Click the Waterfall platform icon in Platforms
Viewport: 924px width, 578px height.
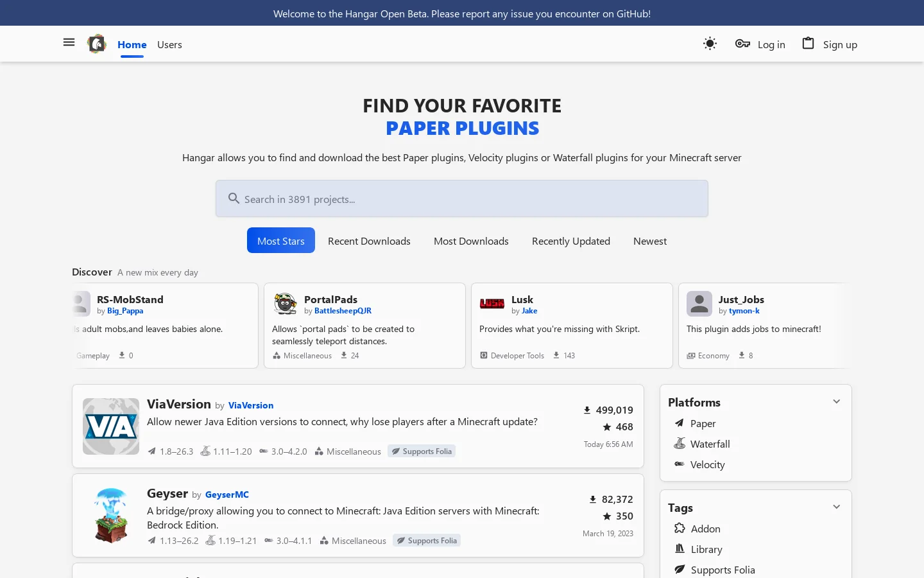pyautogui.click(x=680, y=444)
